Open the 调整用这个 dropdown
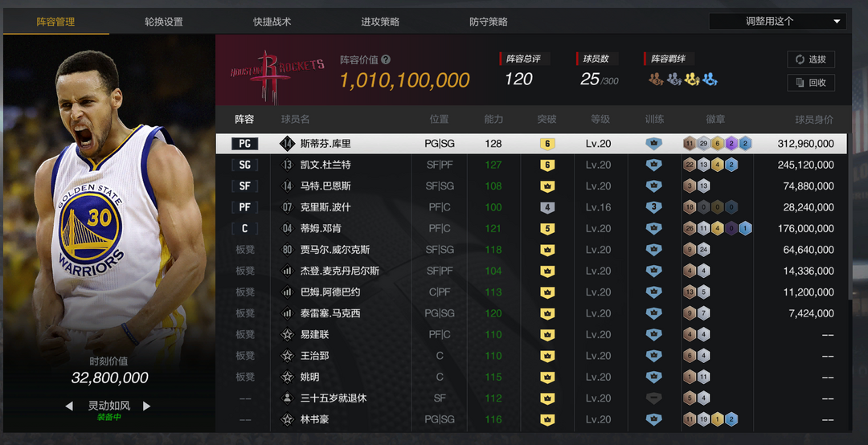The width and height of the screenshot is (868, 445). pyautogui.click(x=776, y=22)
